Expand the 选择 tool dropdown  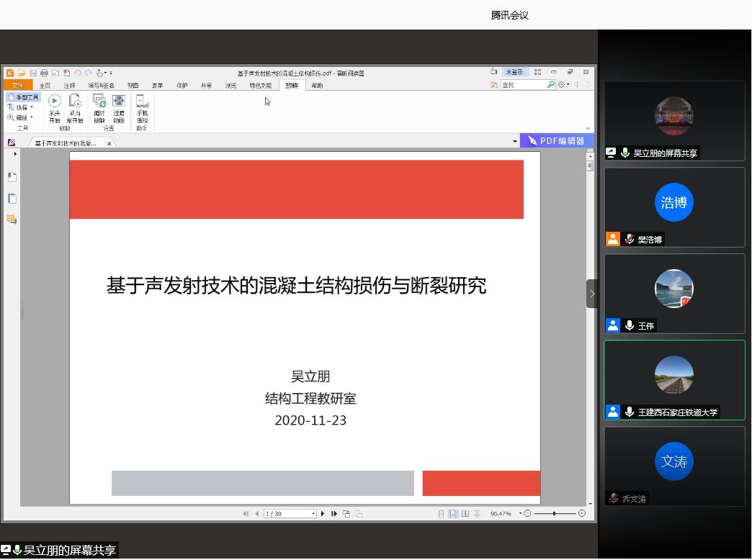32,107
